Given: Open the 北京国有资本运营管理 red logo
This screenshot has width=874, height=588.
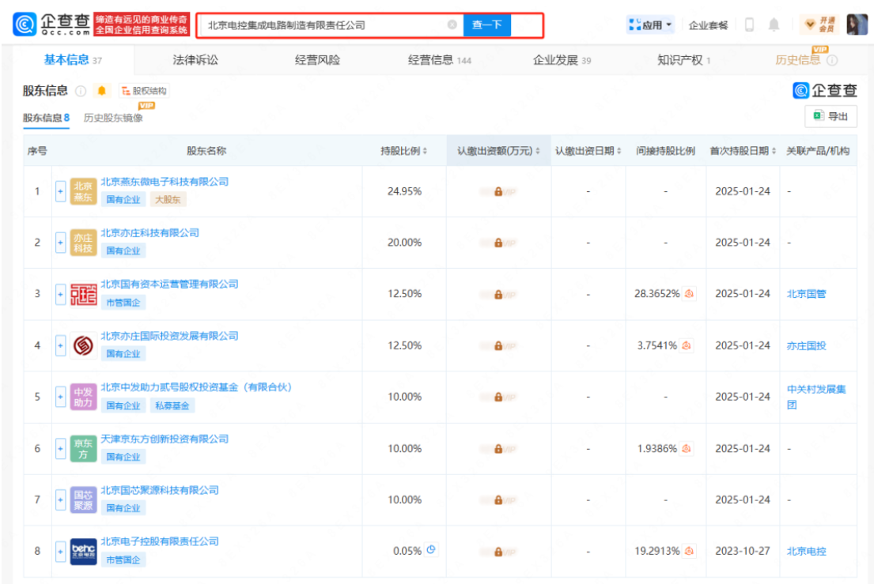Looking at the screenshot, I should coord(84,294).
